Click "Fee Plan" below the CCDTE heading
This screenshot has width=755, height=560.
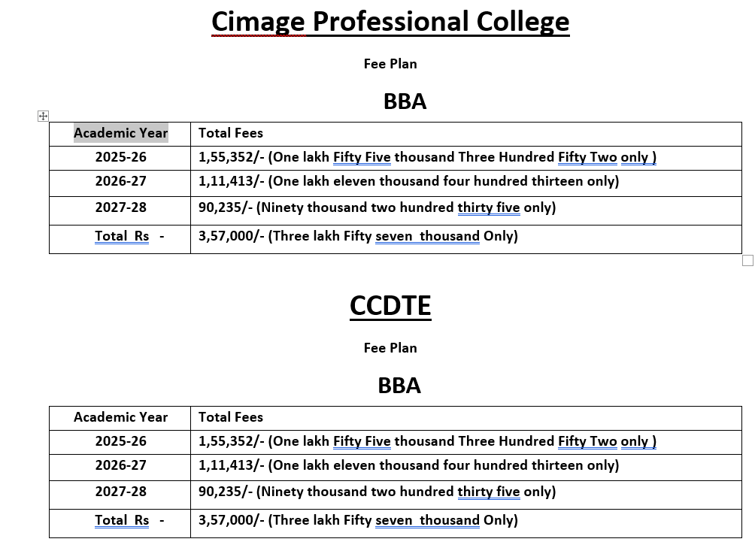(x=390, y=348)
